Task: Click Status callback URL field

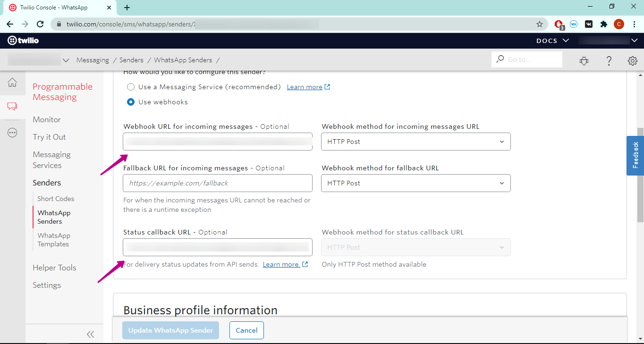Action: (x=218, y=247)
